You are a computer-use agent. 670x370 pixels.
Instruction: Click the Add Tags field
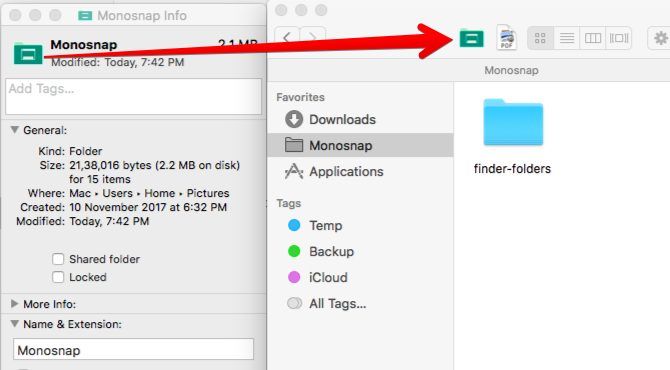tap(133, 96)
